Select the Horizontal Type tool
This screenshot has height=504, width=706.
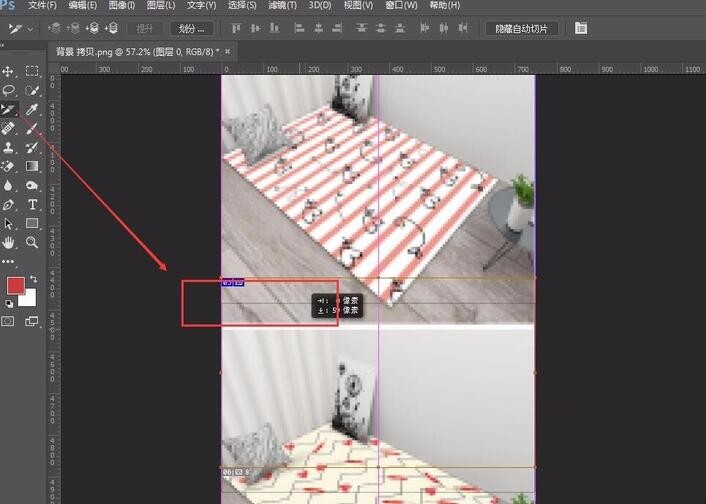32,204
